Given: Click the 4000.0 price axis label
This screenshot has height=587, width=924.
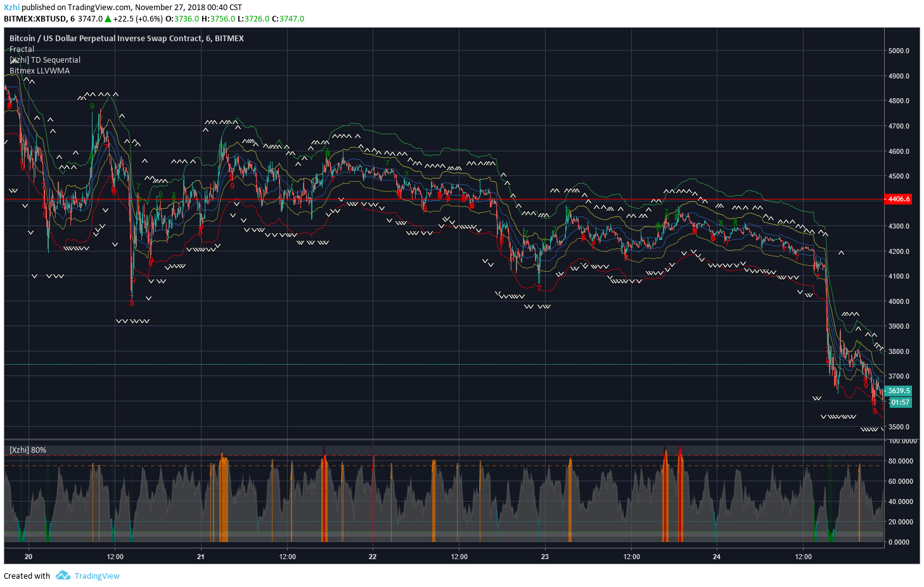Looking at the screenshot, I should tap(899, 301).
